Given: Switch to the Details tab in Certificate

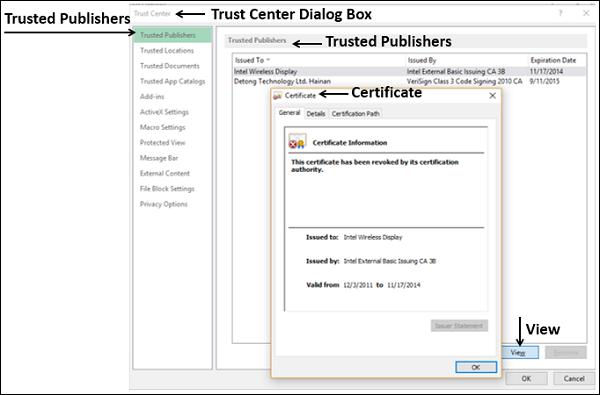Looking at the screenshot, I should click(316, 114).
